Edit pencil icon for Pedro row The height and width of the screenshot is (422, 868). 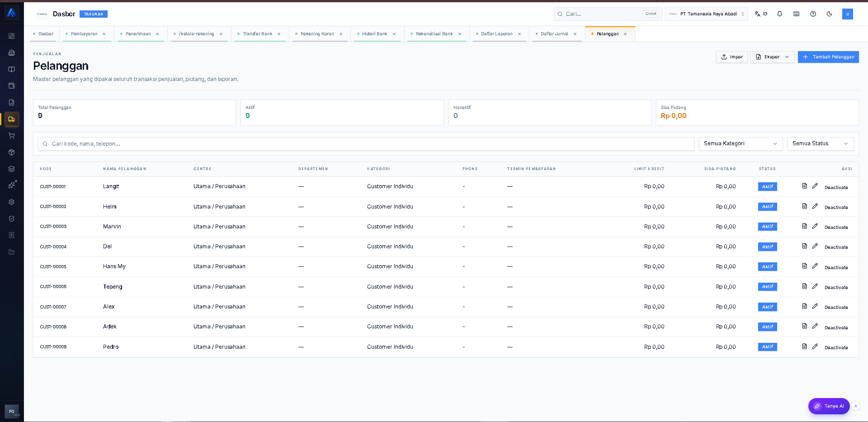pyautogui.click(x=815, y=346)
